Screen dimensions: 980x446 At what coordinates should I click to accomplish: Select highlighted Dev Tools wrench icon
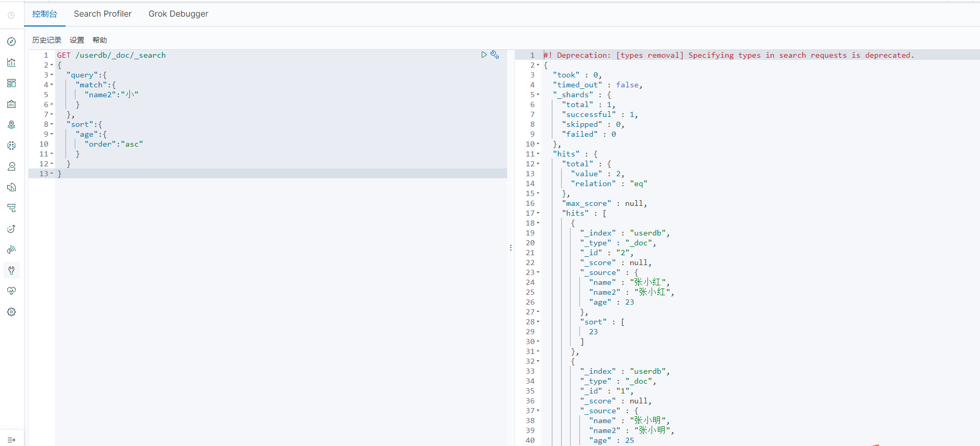coord(11,270)
